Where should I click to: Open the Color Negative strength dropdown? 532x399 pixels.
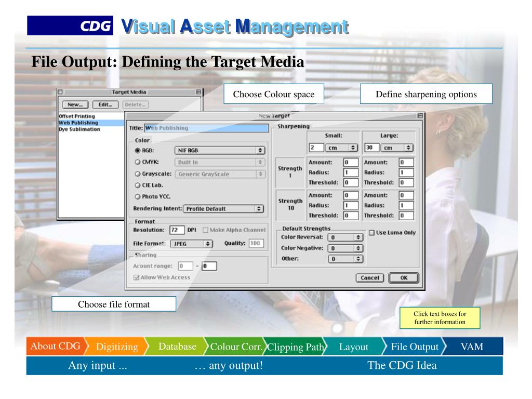(x=345, y=248)
